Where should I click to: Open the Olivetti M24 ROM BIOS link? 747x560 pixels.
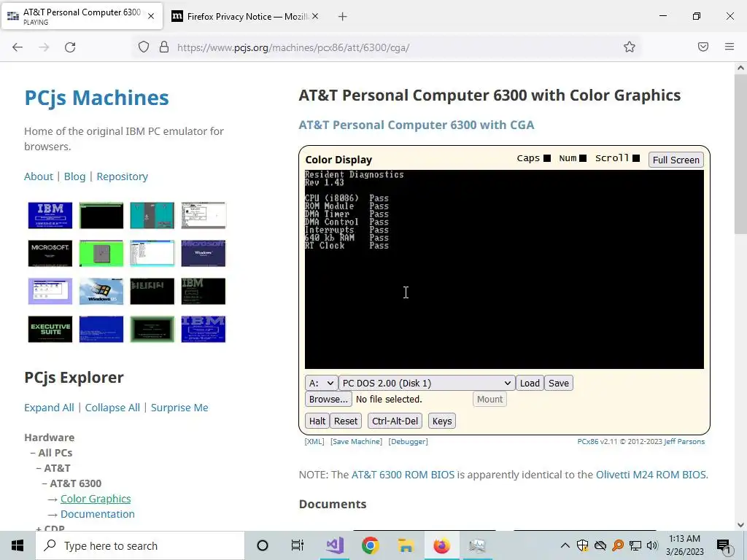coord(651,475)
